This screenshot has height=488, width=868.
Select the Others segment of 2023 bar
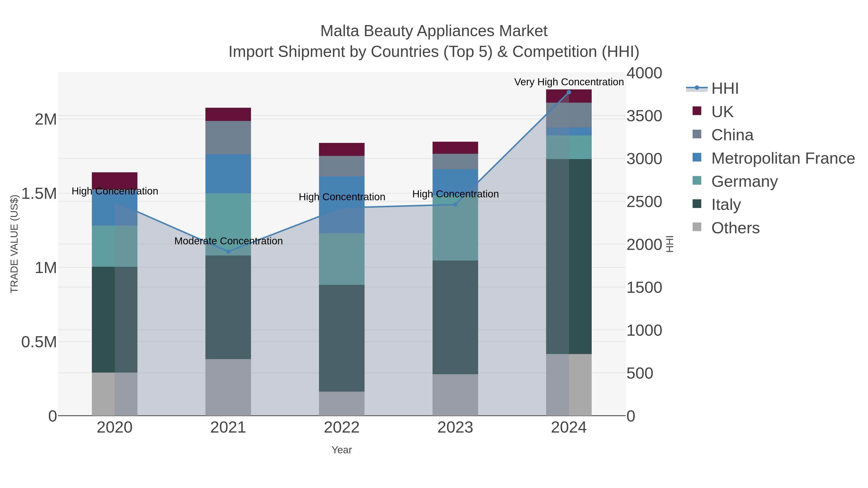tap(455, 395)
